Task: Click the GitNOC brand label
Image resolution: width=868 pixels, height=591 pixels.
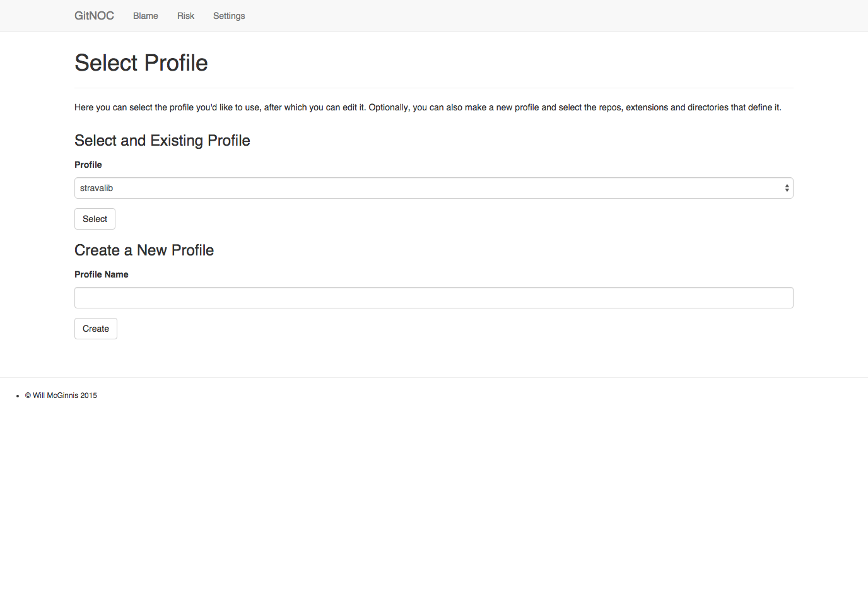Action: [x=94, y=15]
